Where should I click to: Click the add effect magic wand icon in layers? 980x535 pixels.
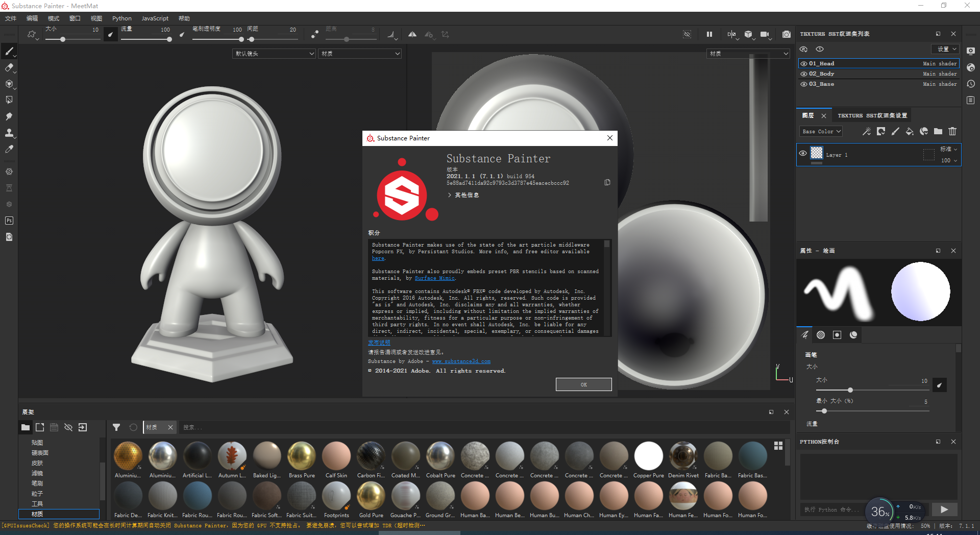click(x=867, y=131)
